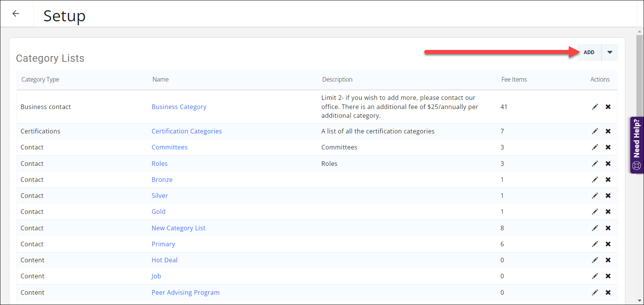Edit the New Category List row
Image resolution: width=644 pixels, height=305 pixels.
[x=595, y=228]
